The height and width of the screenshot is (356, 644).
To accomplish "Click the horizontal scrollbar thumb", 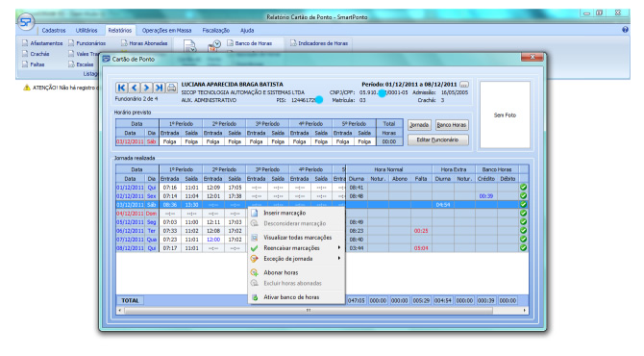I will click(309, 311).
